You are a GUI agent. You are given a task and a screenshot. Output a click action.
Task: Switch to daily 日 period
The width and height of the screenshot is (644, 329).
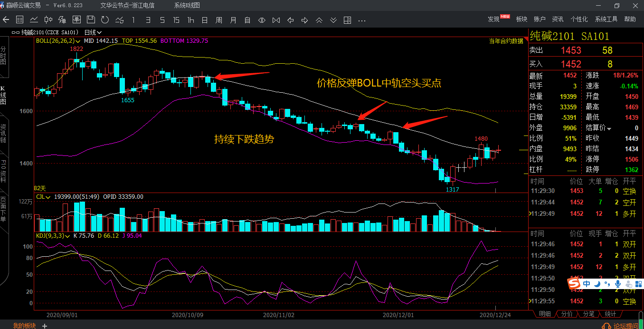tap(205, 20)
